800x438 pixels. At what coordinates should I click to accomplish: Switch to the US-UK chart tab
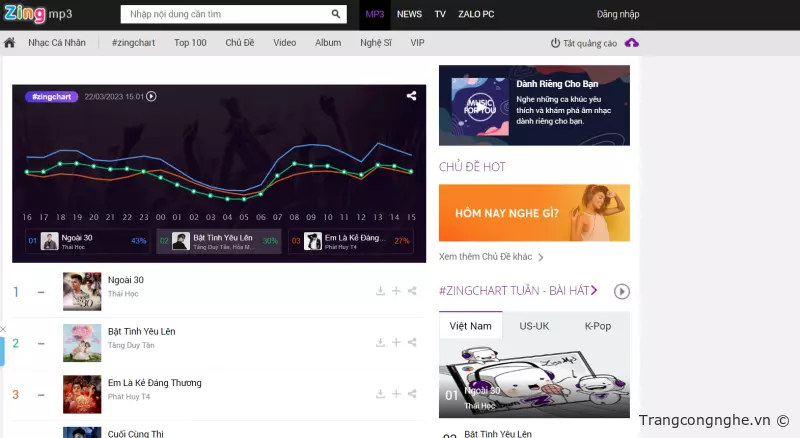click(534, 326)
